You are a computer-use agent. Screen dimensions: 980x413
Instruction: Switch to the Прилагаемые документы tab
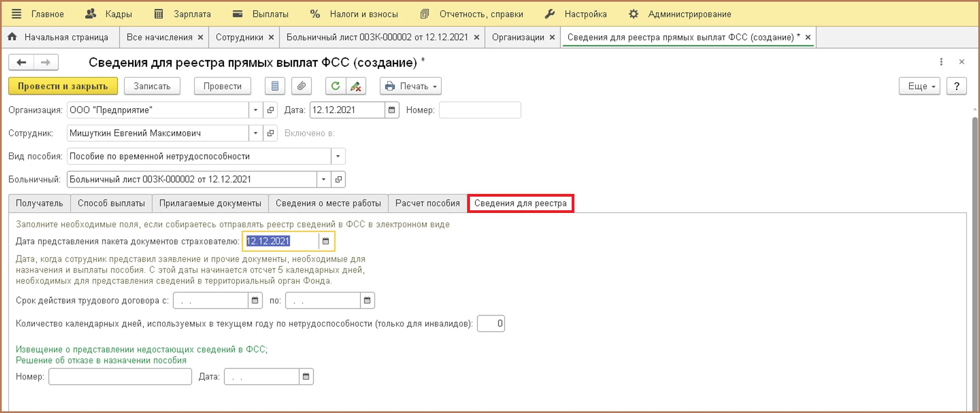tap(210, 203)
